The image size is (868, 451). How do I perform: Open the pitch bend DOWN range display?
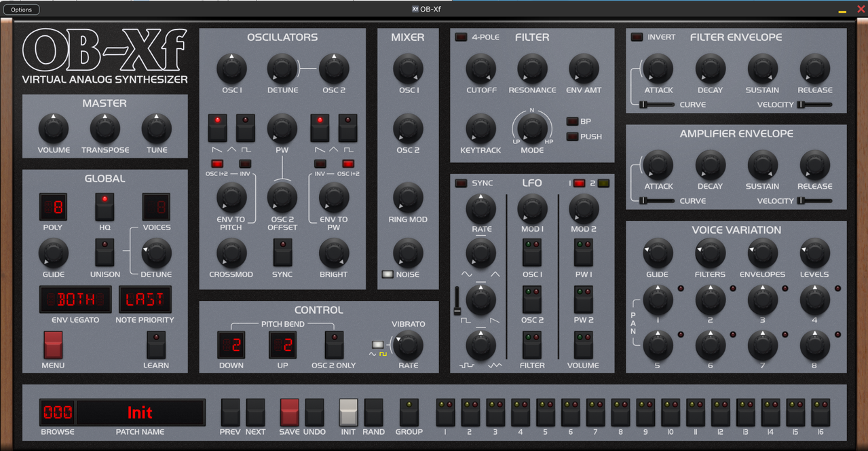(231, 345)
